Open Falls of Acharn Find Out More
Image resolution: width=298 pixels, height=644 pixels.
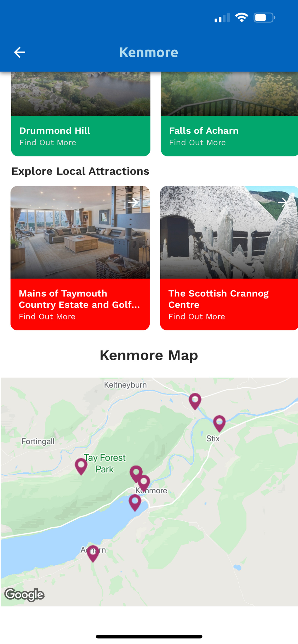tap(197, 143)
